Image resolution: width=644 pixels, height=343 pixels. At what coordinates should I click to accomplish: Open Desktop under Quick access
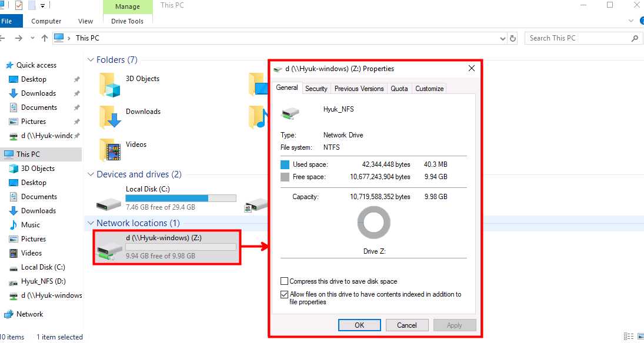click(34, 79)
